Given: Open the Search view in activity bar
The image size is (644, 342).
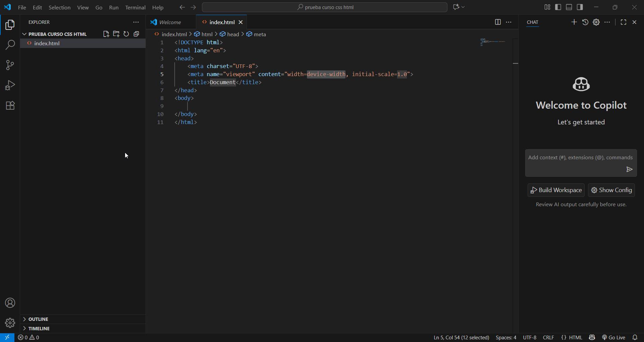Looking at the screenshot, I should [10, 45].
